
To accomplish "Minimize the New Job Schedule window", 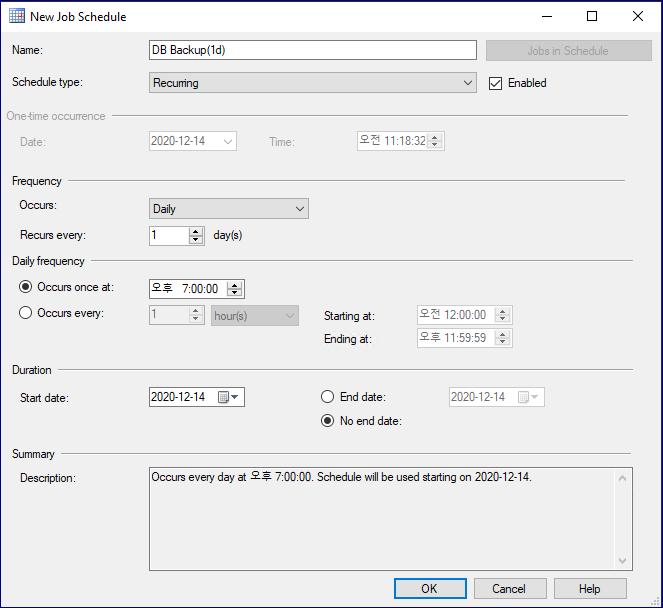I will [547, 16].
